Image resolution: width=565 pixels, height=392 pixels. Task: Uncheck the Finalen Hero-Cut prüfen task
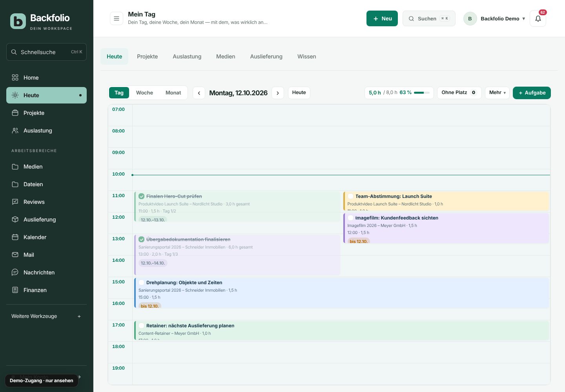[x=142, y=196]
